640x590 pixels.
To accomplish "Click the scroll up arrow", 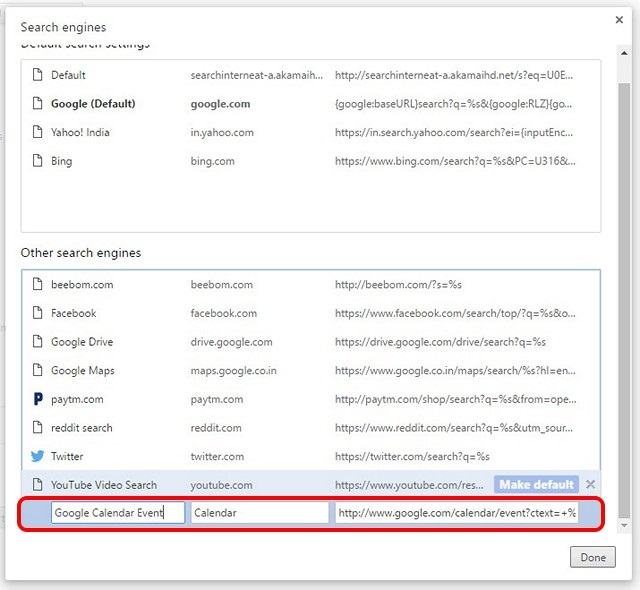I will coord(624,53).
